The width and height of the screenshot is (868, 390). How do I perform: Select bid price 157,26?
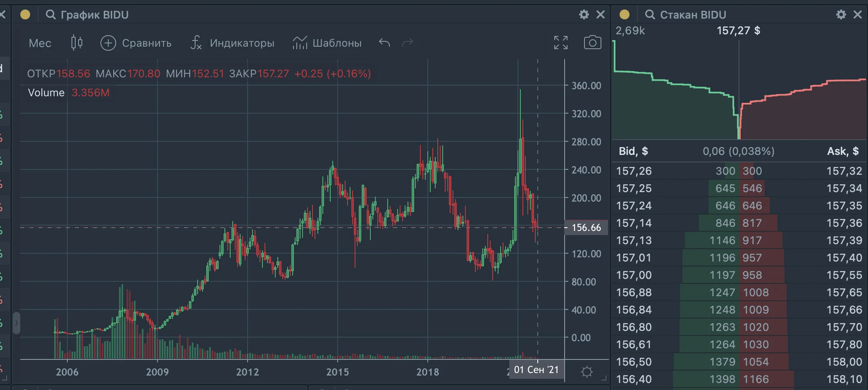(x=634, y=171)
